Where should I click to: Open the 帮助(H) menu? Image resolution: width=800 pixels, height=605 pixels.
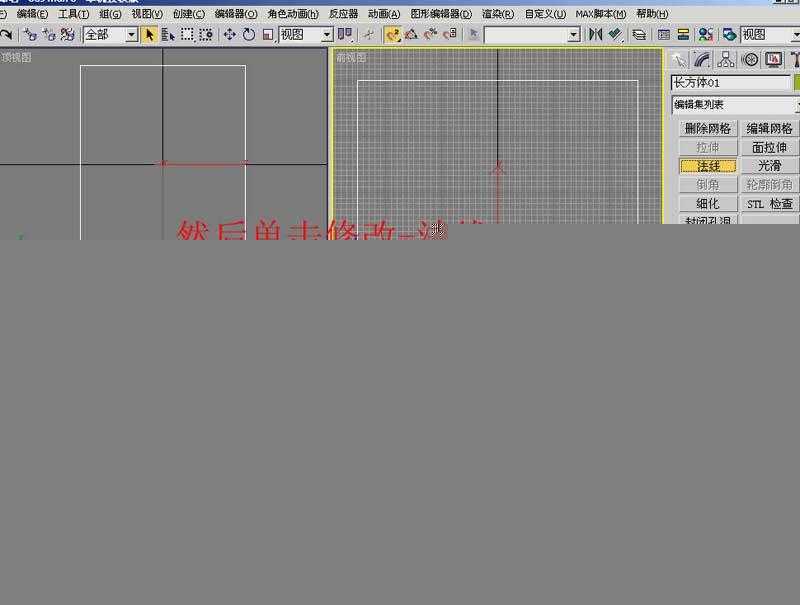(652, 14)
